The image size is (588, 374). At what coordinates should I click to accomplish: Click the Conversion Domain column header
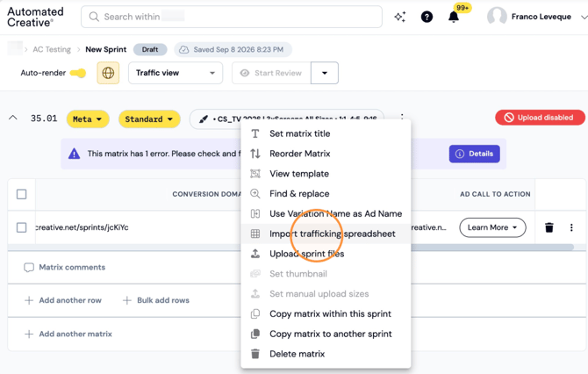206,194
